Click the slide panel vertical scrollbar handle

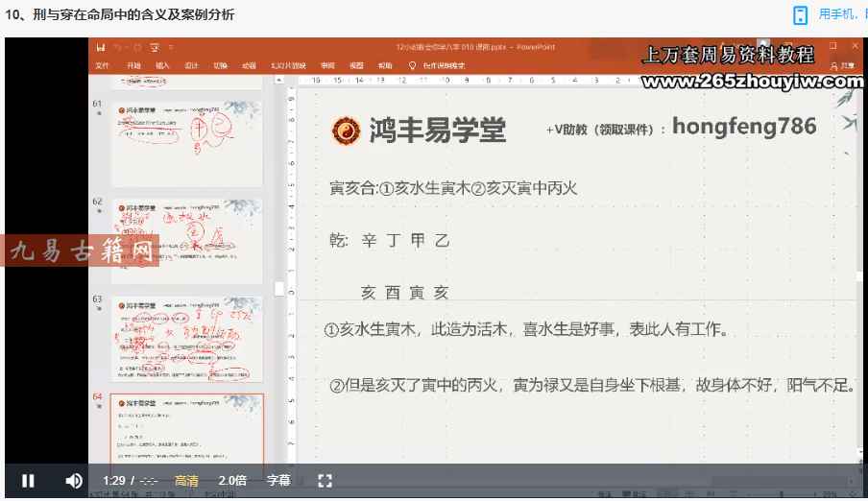278,288
